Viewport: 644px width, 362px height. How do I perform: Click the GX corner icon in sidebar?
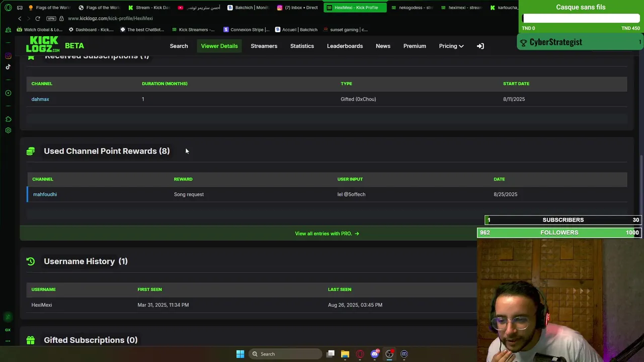(x=8, y=330)
